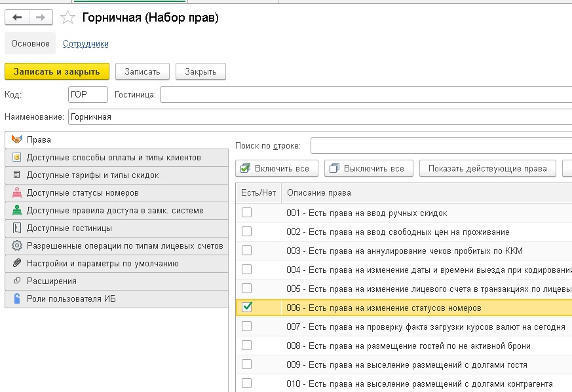Tick checkbox for right 003 аннулирование чеков
This screenshot has height=392, width=572.
pos(246,251)
